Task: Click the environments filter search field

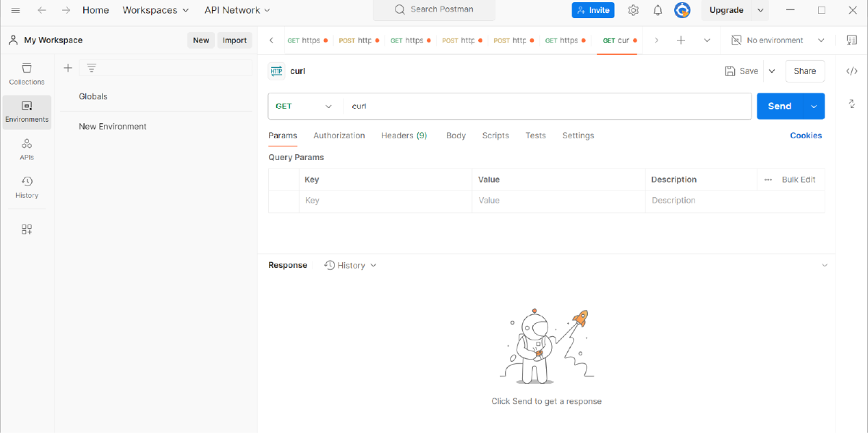Action: pyautogui.click(x=166, y=68)
